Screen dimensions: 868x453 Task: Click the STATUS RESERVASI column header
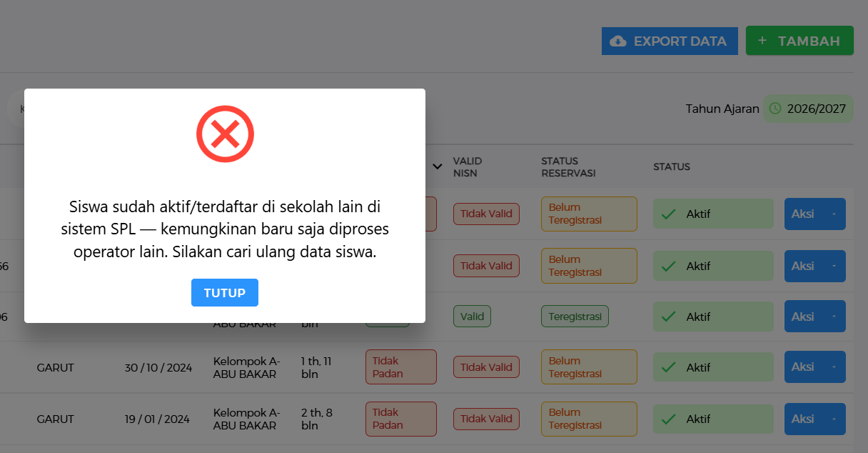coord(568,166)
